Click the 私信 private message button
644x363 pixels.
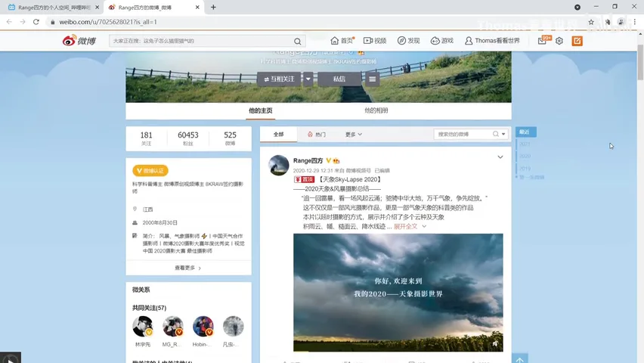coord(339,79)
